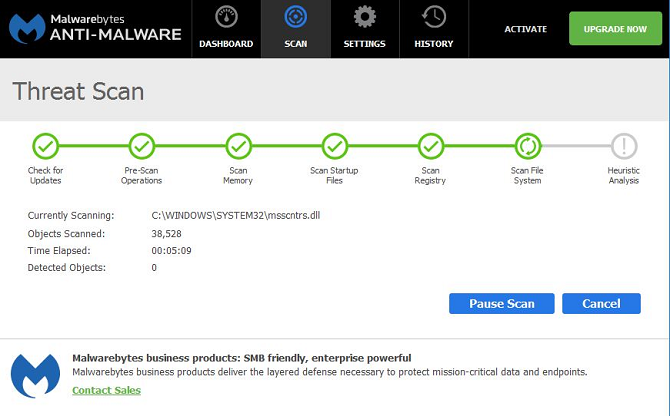Click the currently scanning path mssnctrs.dll
The height and width of the screenshot is (416, 670).
coord(235,215)
